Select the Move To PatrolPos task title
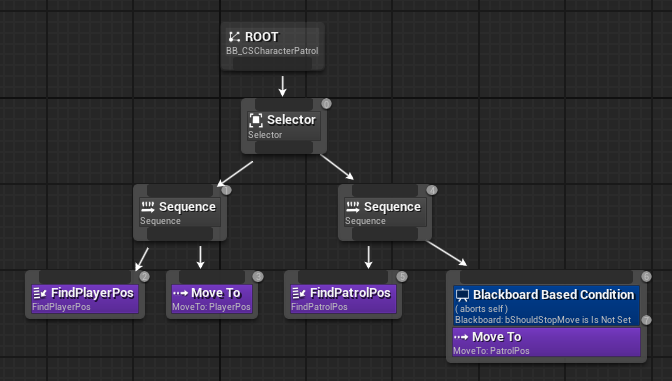 [497, 337]
